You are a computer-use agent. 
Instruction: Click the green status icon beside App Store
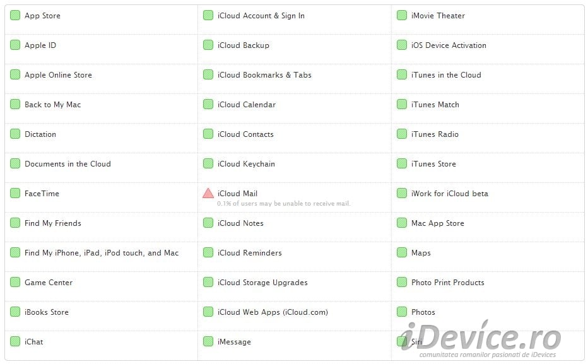coord(15,15)
